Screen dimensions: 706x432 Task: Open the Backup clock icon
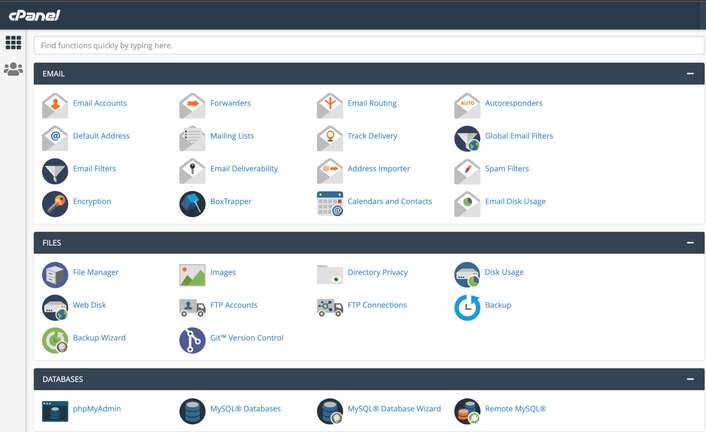(x=467, y=308)
